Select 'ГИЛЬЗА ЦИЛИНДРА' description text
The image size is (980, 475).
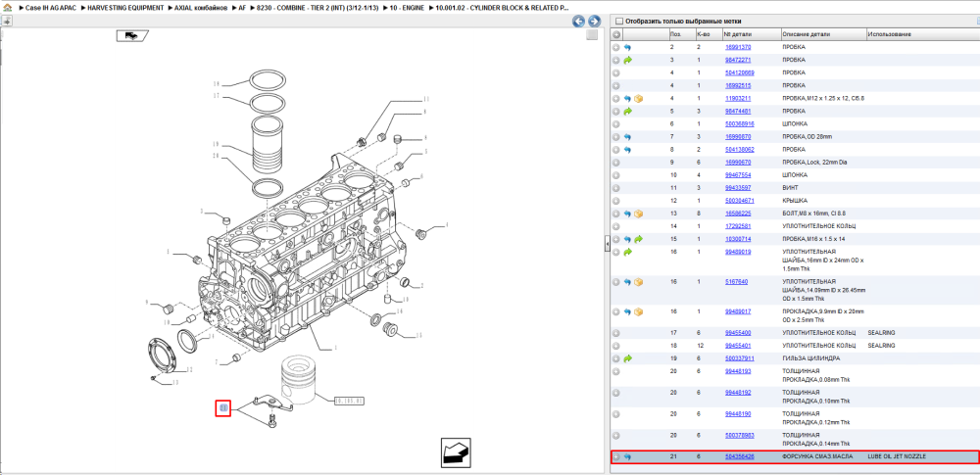[811, 358]
